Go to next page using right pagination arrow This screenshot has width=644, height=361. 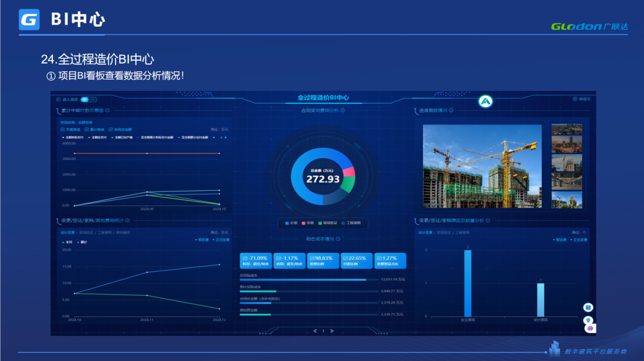click(x=332, y=331)
